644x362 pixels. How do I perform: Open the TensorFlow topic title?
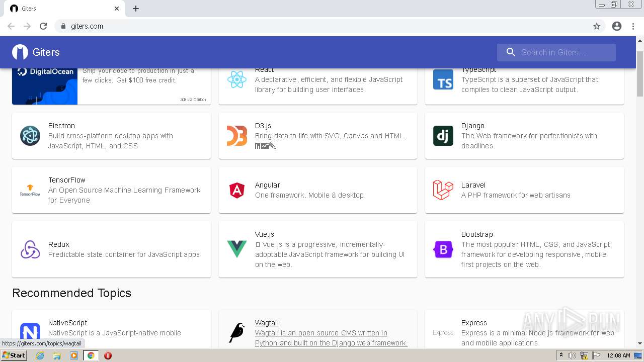(67, 180)
